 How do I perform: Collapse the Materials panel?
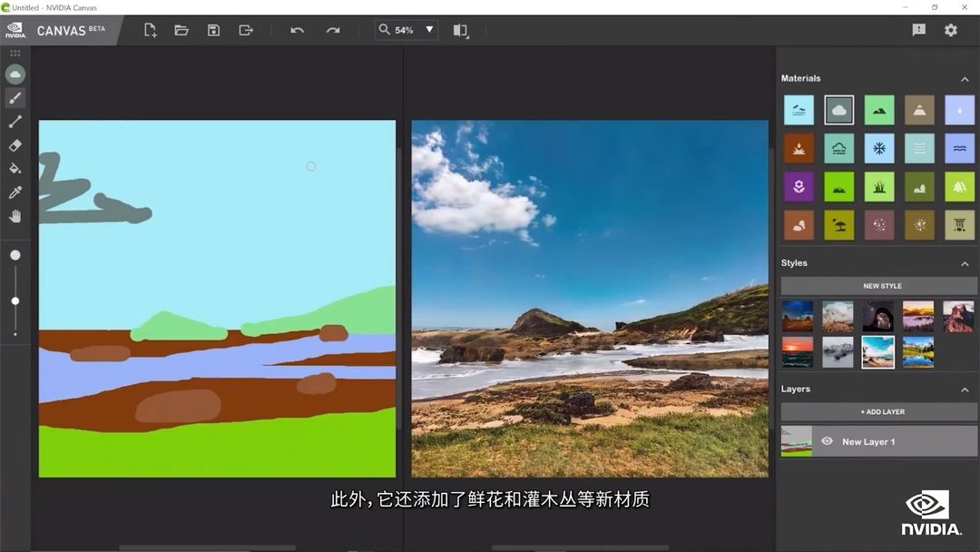pos(965,79)
